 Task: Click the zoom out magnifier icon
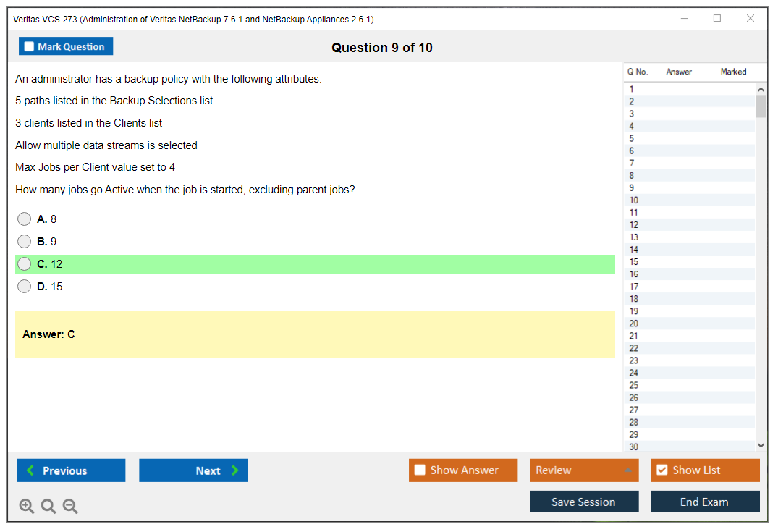click(x=70, y=507)
